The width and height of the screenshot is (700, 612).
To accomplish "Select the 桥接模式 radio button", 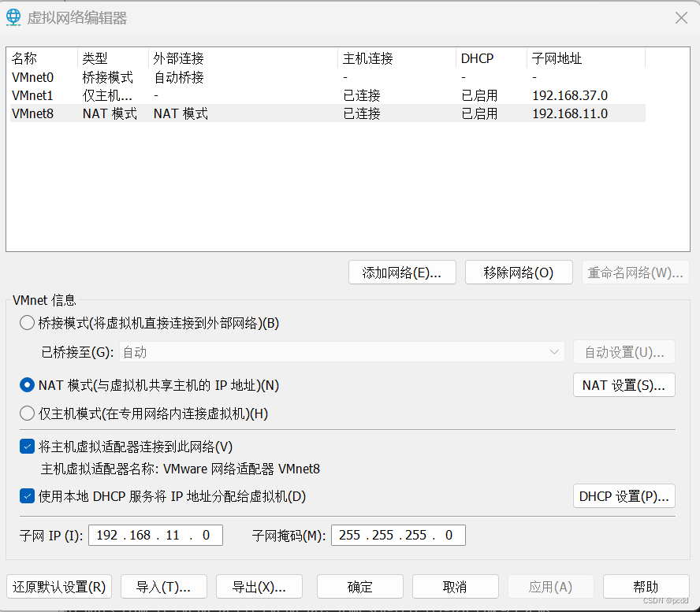I will 26,322.
